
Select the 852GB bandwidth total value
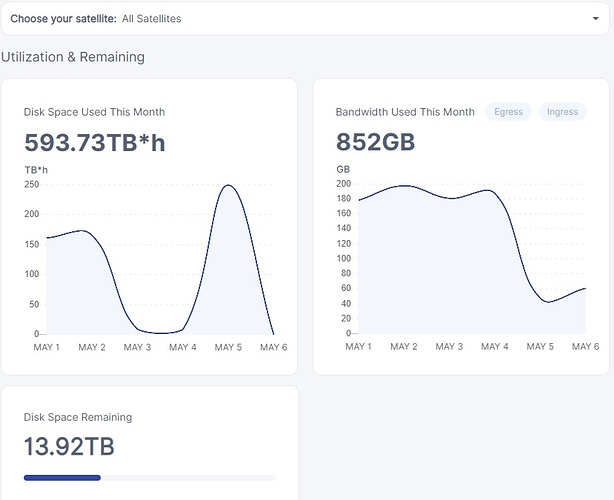(x=375, y=143)
